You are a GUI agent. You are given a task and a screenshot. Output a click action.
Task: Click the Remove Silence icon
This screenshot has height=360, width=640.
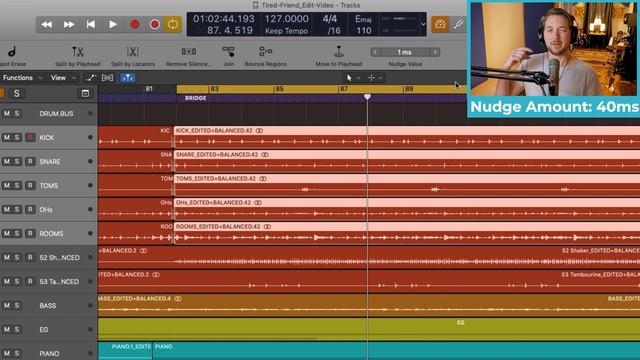(x=189, y=52)
